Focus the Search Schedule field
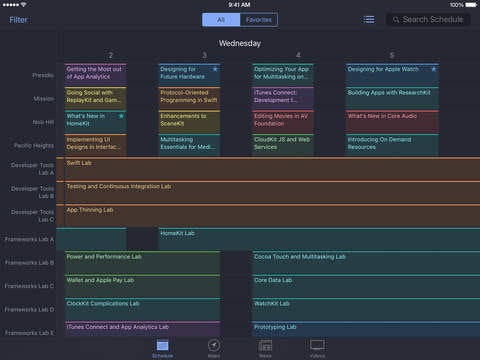Image resolution: width=480 pixels, height=360 pixels. tap(428, 20)
